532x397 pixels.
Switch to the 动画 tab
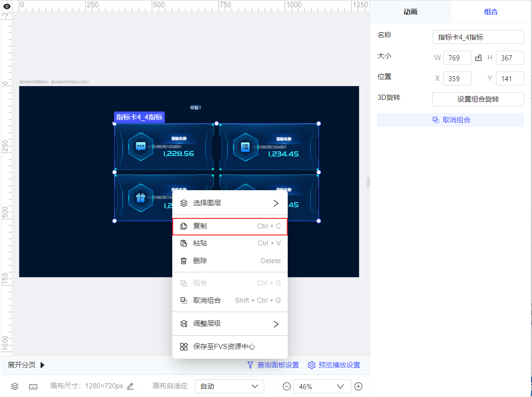coord(410,12)
